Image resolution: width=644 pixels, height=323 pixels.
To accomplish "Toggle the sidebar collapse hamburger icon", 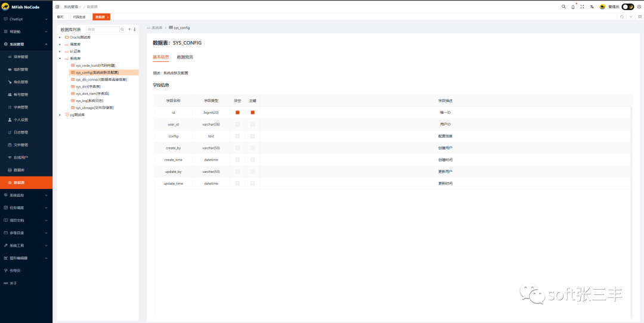I will point(57,7).
